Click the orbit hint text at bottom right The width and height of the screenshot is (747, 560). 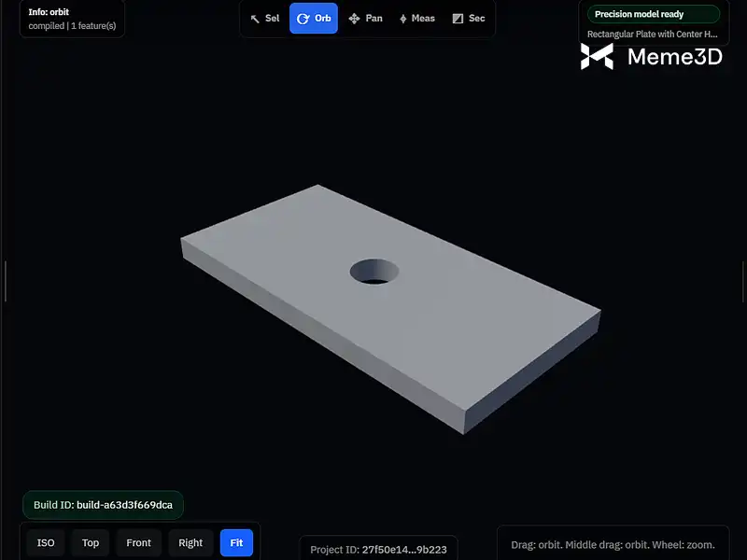pos(613,545)
